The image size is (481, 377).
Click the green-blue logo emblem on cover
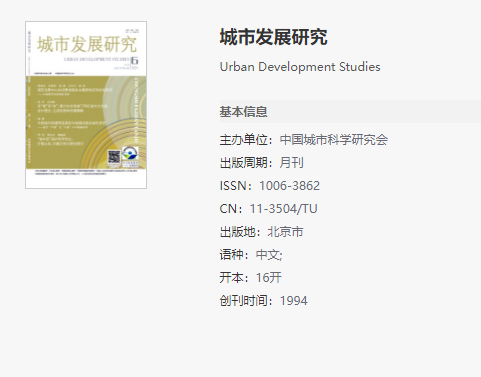click(x=130, y=154)
